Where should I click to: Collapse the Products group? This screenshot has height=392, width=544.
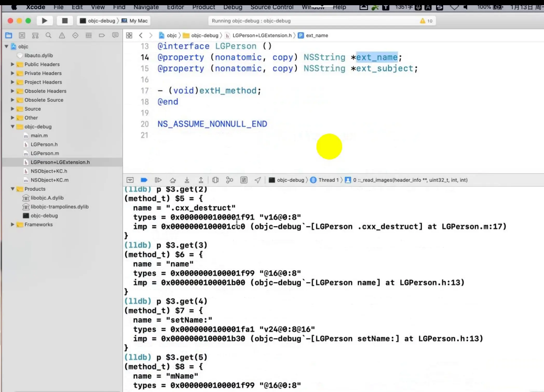(x=12, y=189)
